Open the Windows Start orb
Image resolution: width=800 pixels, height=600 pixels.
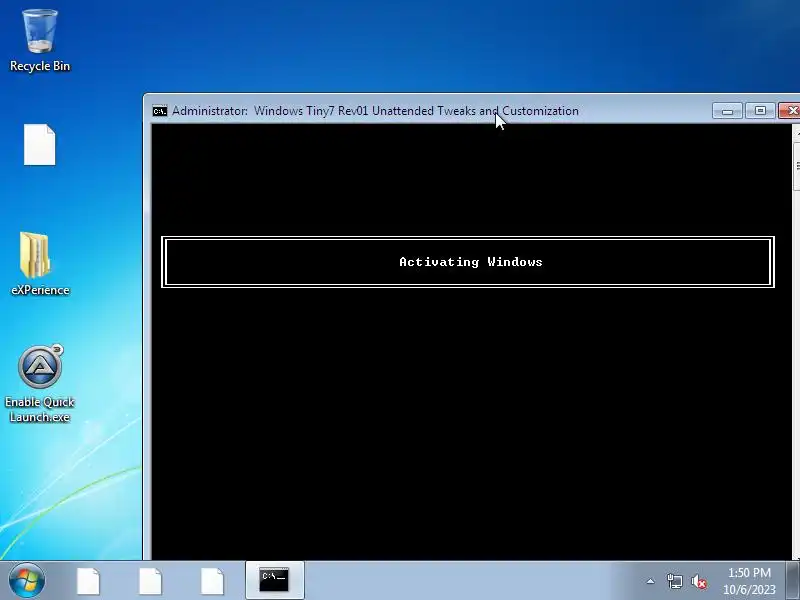pos(27,581)
